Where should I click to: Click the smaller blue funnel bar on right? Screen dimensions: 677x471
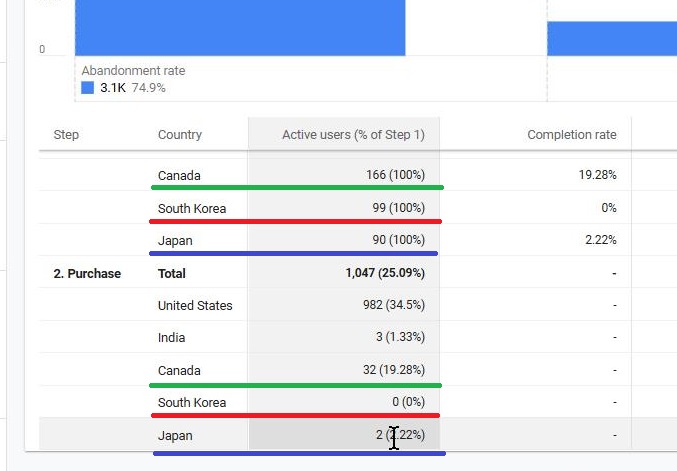612,38
